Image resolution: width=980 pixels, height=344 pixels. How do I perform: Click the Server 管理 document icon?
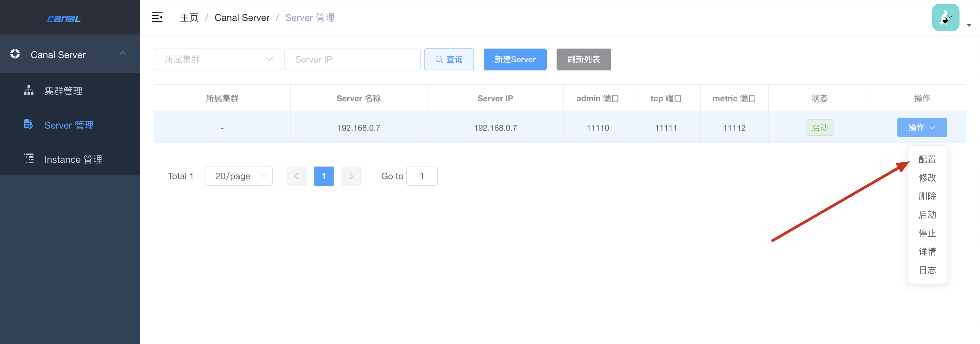28,124
